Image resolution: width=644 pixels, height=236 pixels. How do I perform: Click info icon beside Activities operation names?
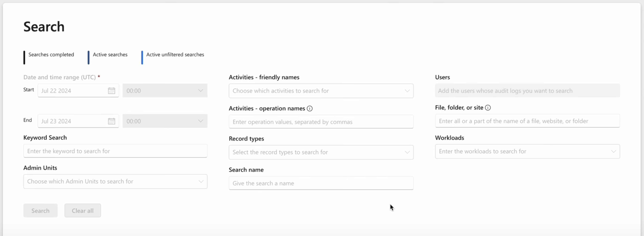point(310,109)
